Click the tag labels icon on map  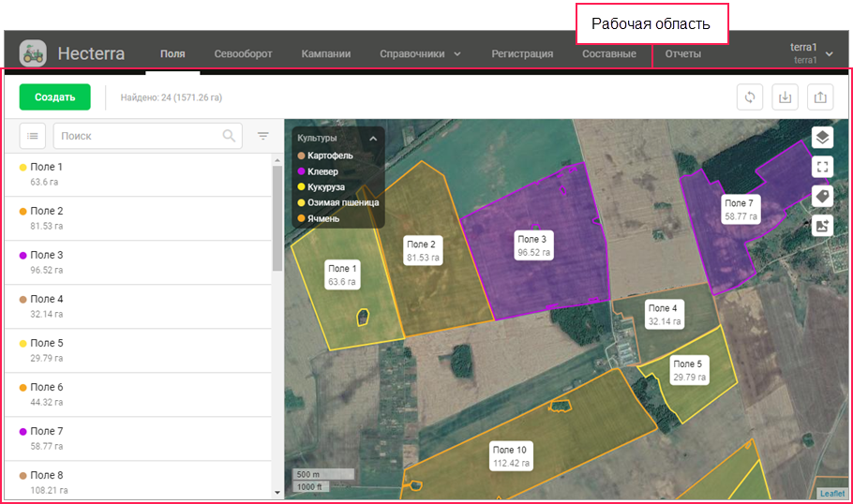click(x=822, y=196)
